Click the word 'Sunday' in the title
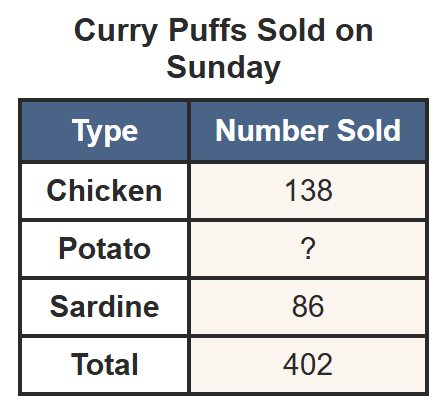 click(x=223, y=68)
